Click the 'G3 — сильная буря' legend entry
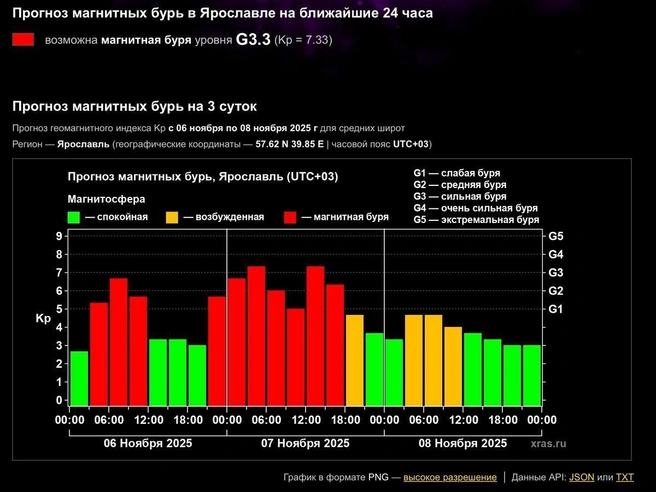Viewport: 656px width, 492px height. coord(460,197)
